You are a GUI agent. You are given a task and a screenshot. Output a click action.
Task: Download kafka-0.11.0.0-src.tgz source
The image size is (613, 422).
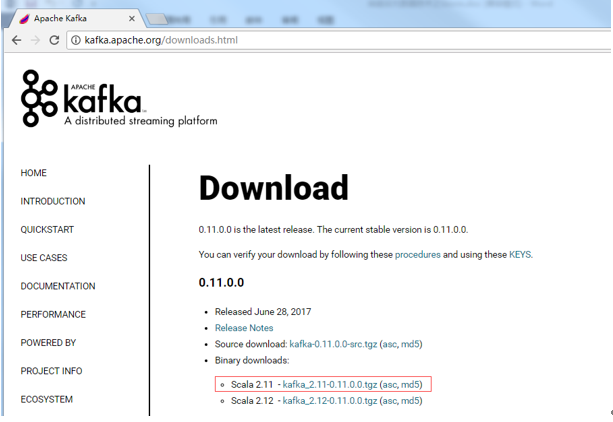click(x=333, y=344)
